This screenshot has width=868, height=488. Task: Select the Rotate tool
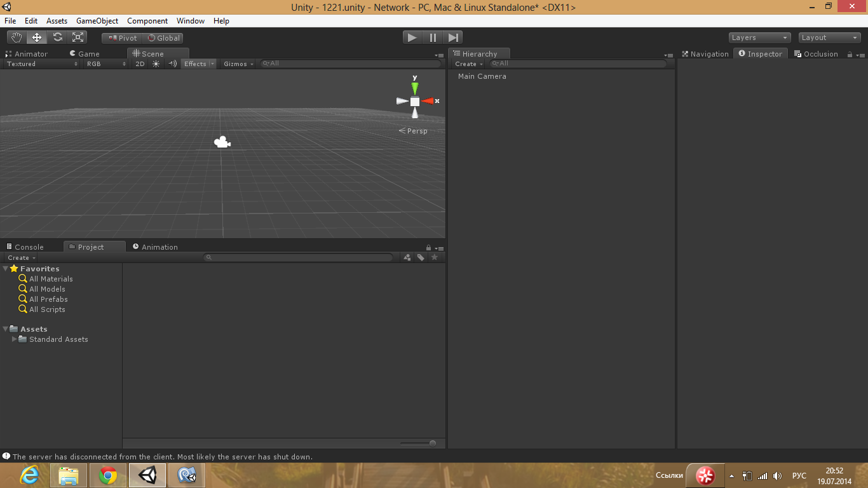point(57,37)
